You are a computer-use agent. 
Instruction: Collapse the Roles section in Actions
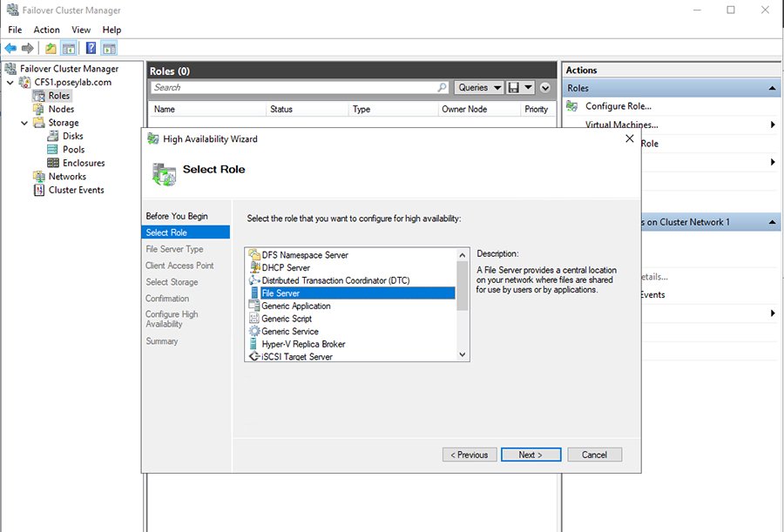click(772, 88)
